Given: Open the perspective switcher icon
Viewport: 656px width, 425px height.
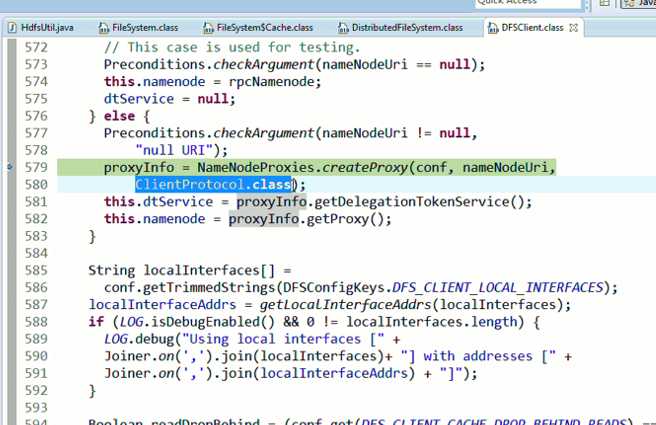Looking at the screenshot, I should 604,3.
